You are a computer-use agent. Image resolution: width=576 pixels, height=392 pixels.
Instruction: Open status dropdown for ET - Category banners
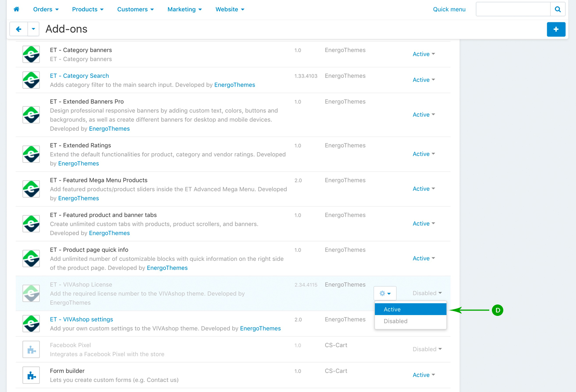(x=424, y=54)
